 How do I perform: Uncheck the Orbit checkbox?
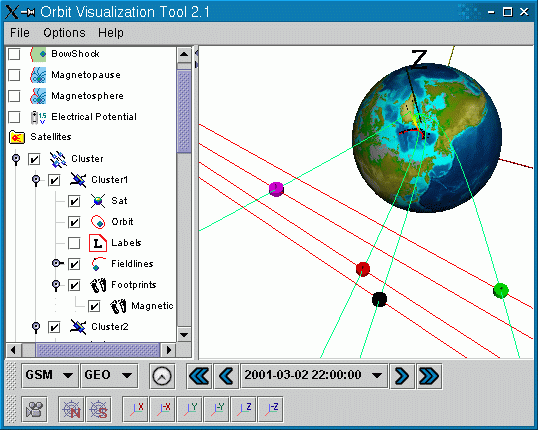[x=74, y=222]
